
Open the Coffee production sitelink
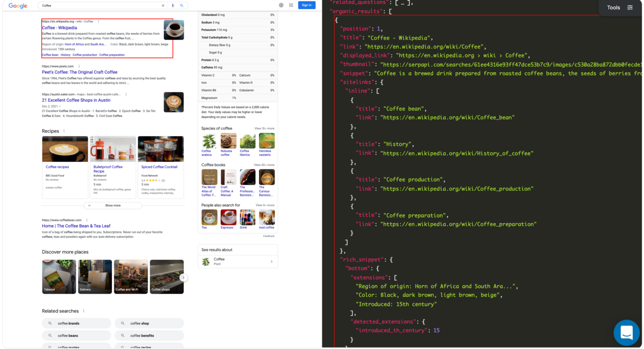(x=85, y=55)
